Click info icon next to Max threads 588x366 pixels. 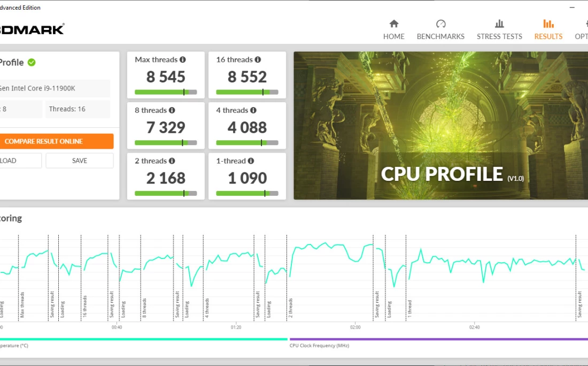pyautogui.click(x=183, y=60)
